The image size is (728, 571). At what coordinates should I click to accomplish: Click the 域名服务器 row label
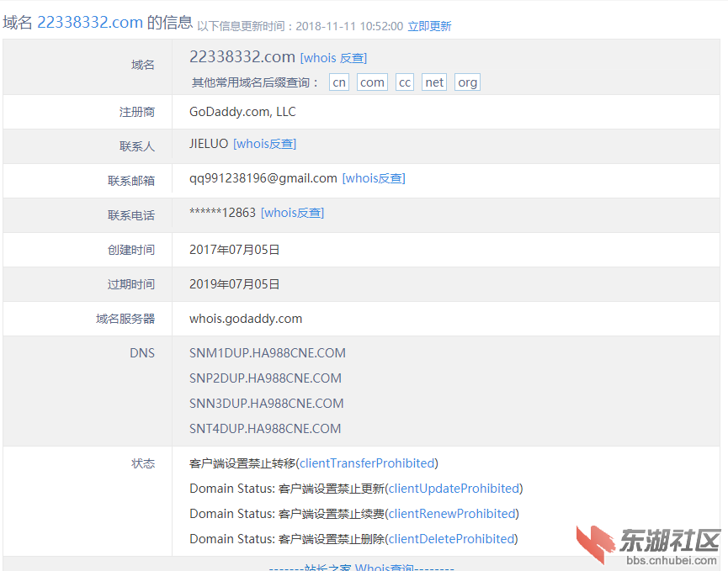point(125,319)
